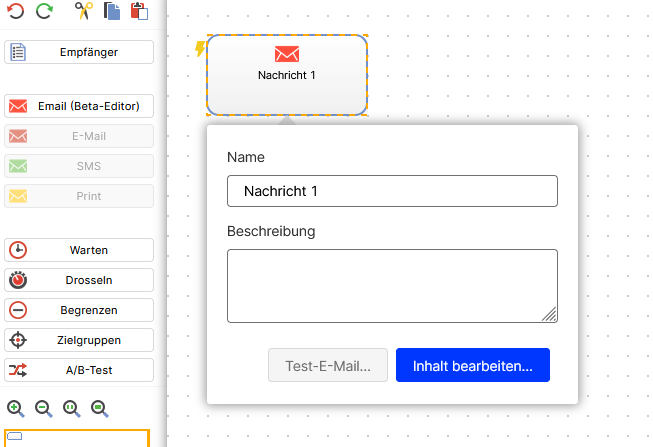
Task: Choose the Warten element
Action: click(x=80, y=250)
